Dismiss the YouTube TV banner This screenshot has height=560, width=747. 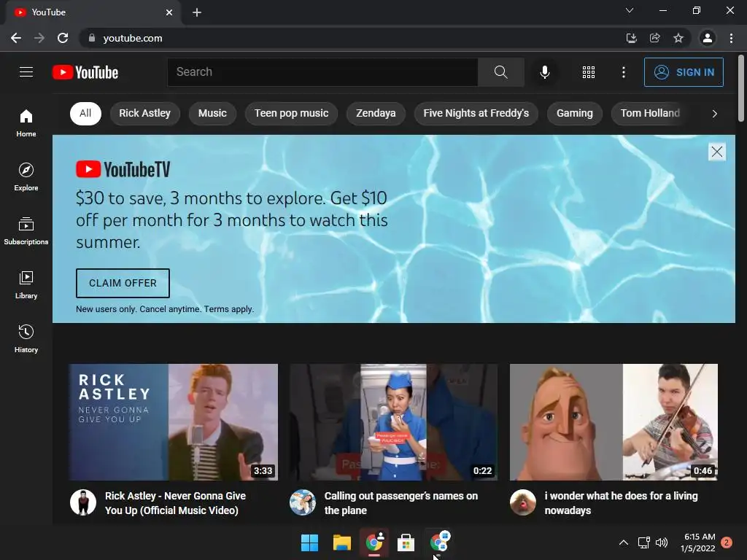pyautogui.click(x=716, y=152)
